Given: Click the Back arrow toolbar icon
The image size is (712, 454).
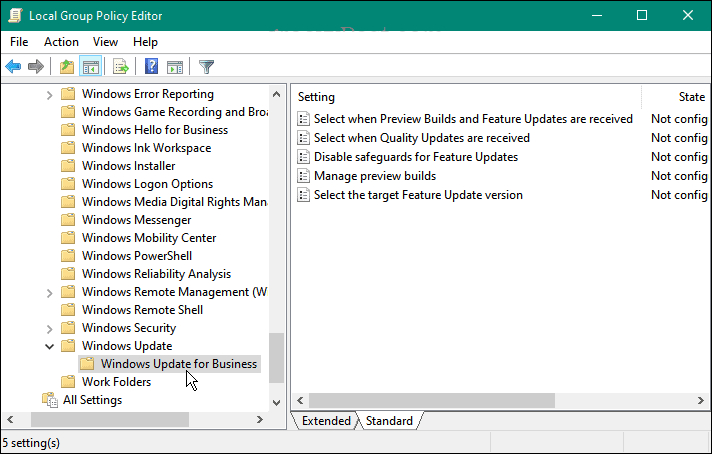Looking at the screenshot, I should (x=13, y=67).
